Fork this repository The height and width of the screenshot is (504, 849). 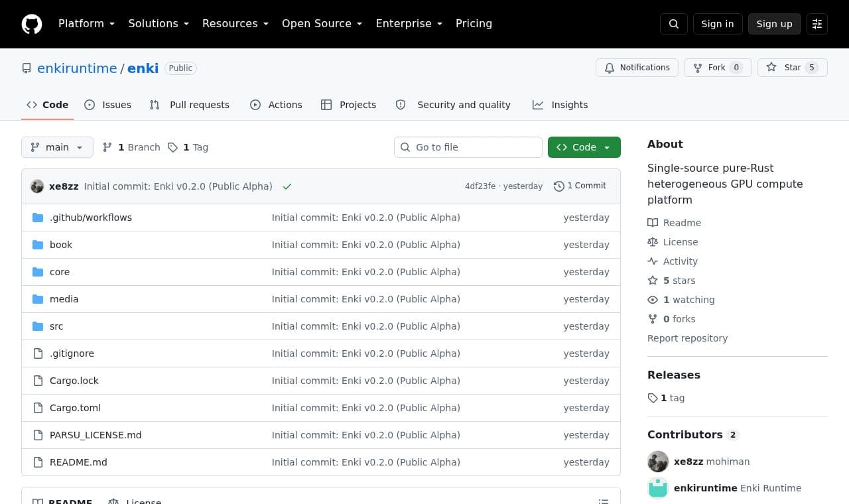tap(718, 68)
